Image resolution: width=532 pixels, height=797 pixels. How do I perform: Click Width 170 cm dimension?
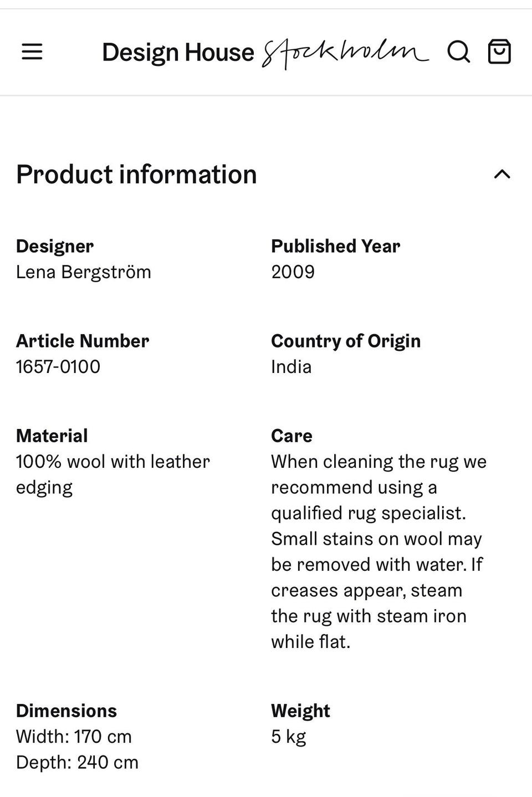[74, 737]
